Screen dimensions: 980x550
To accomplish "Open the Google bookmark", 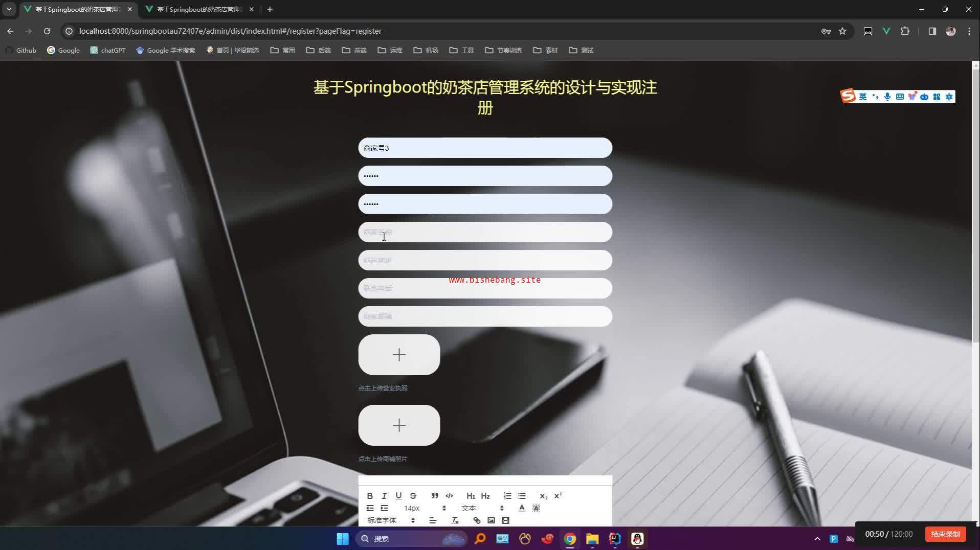I will tap(63, 50).
